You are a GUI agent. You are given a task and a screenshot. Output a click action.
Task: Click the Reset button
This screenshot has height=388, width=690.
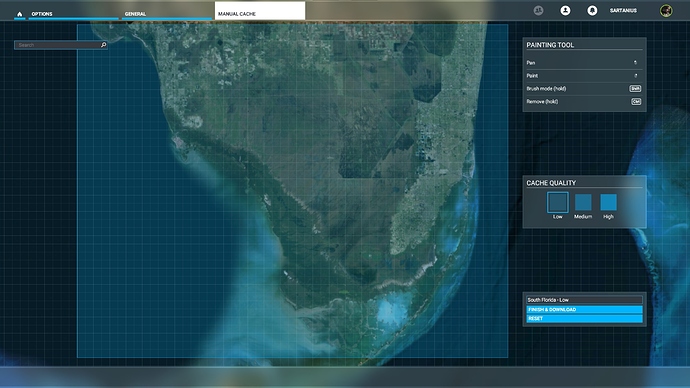(584, 318)
